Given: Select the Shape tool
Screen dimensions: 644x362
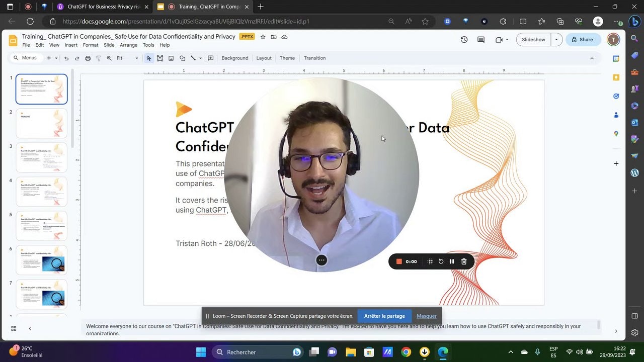Looking at the screenshot, I should coord(182,58).
